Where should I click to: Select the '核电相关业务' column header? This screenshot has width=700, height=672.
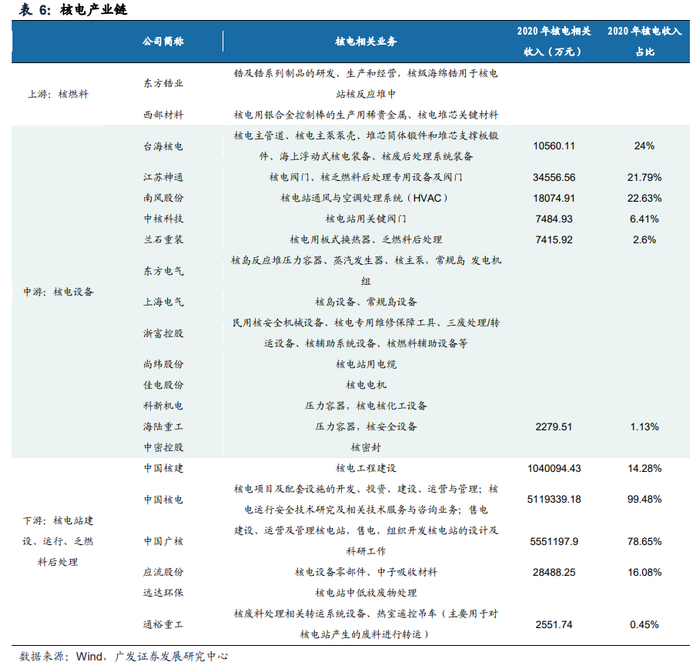[366, 42]
